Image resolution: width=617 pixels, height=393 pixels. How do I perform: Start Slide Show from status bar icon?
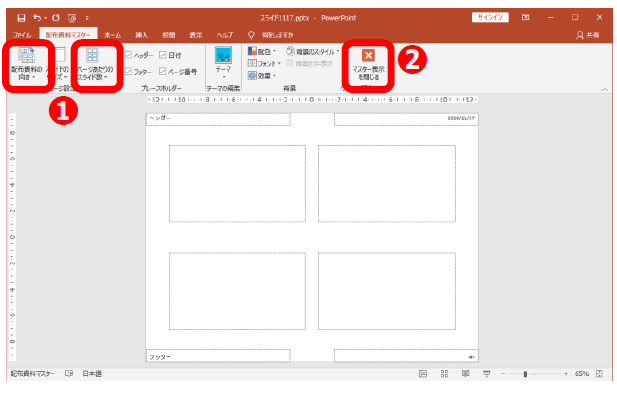pyautogui.click(x=487, y=374)
